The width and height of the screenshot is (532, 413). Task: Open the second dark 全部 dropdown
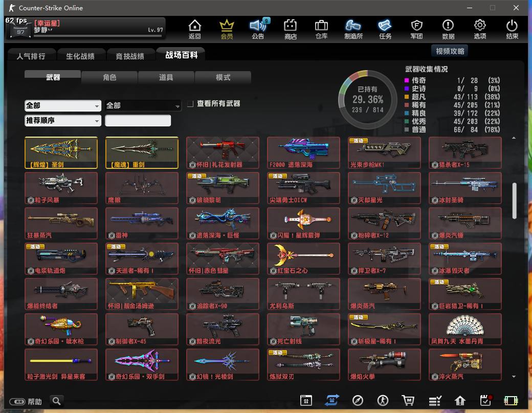[x=143, y=105]
